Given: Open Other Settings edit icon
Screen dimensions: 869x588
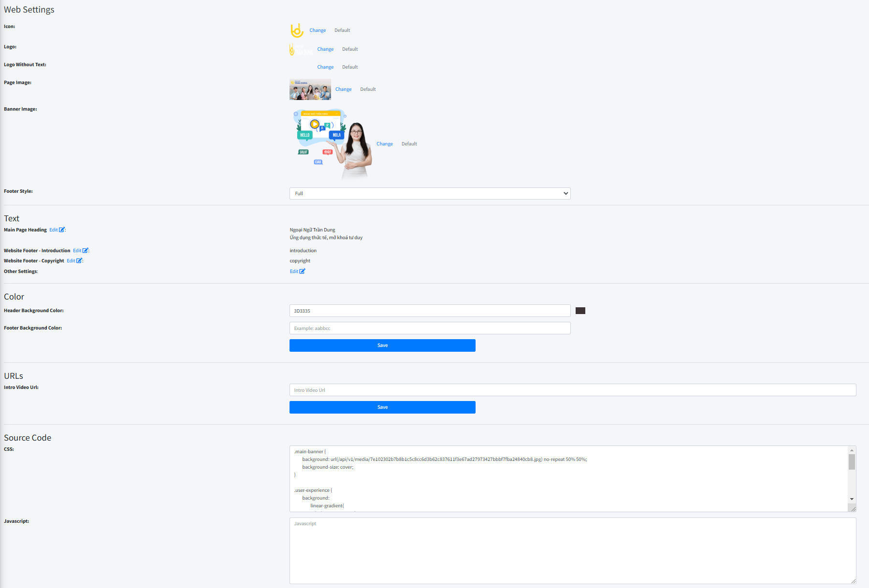Looking at the screenshot, I should pyautogui.click(x=302, y=272).
